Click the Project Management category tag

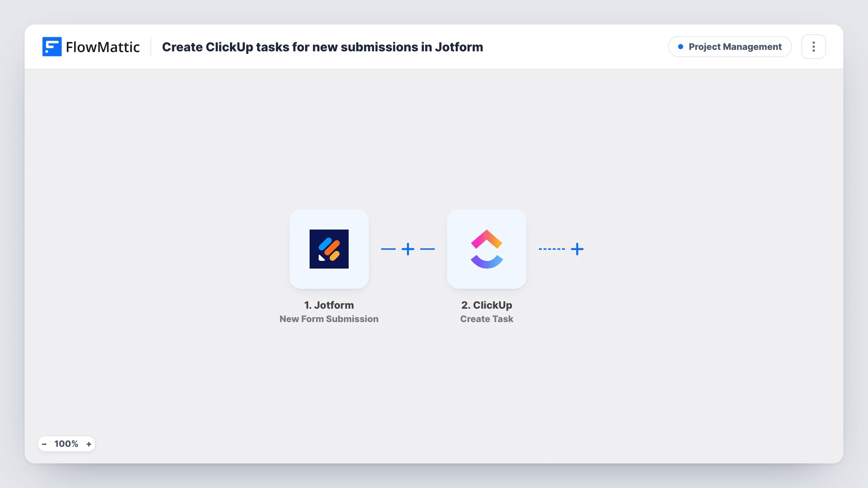click(x=730, y=47)
